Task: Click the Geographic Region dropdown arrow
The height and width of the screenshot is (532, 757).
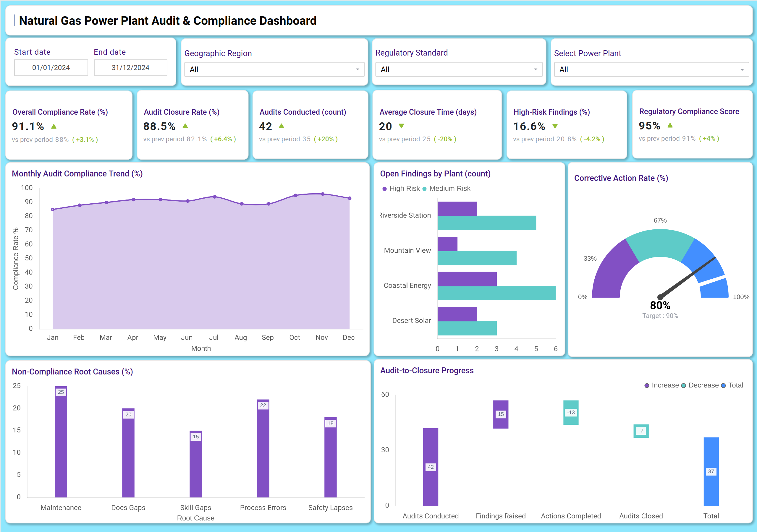Action: pos(358,69)
